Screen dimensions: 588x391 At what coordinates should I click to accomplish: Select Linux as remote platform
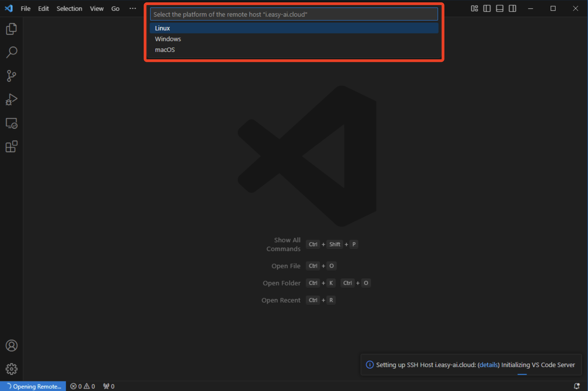294,28
